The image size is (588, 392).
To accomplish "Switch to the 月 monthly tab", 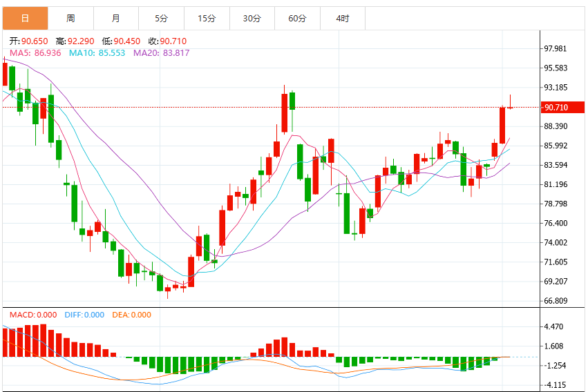I will pyautogui.click(x=116, y=19).
